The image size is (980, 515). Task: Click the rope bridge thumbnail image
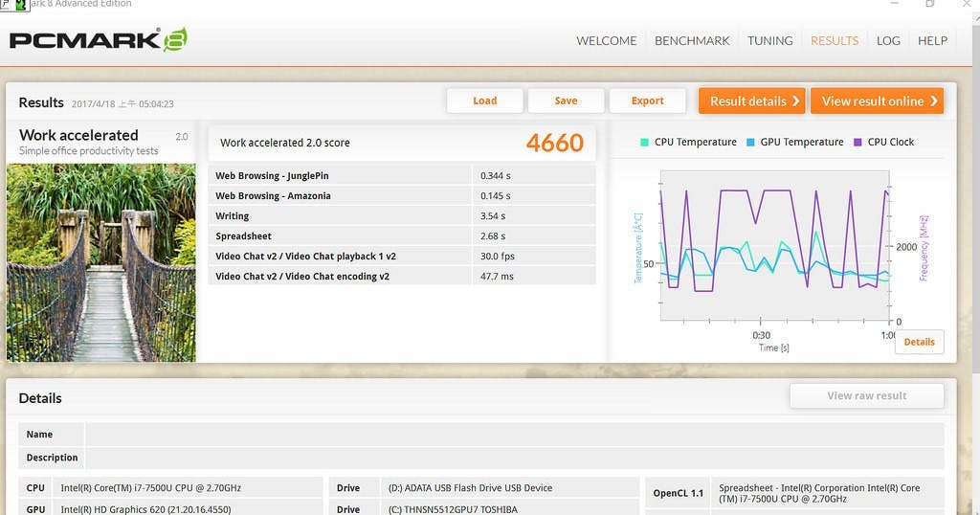[x=101, y=262]
